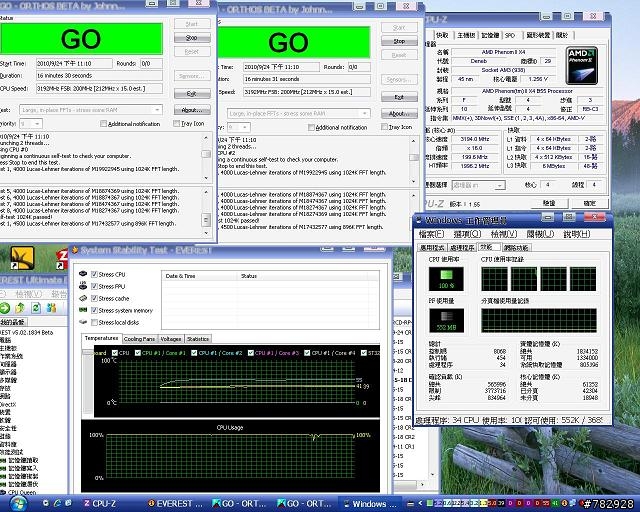Click the icon beside Stress FPU
Viewport: 640px width, 512px height.
pos(83,286)
